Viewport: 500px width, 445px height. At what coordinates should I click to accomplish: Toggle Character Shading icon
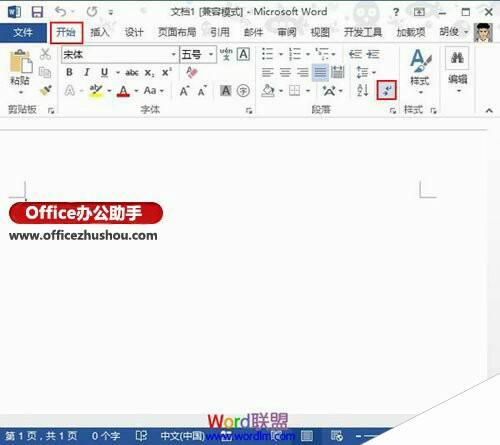[x=226, y=91]
